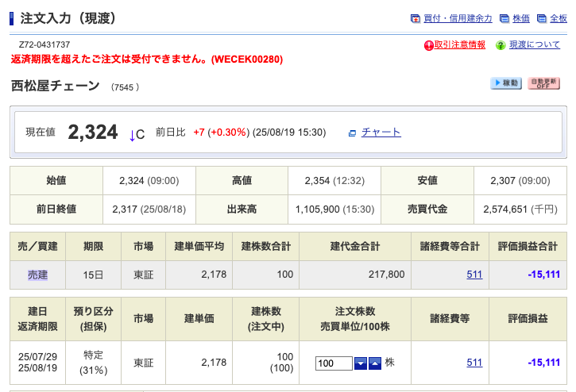Image resolution: width=576 pixels, height=392 pixels.
Task: Open the 511 fees link in the 25/07/29 row
Action: point(474,363)
